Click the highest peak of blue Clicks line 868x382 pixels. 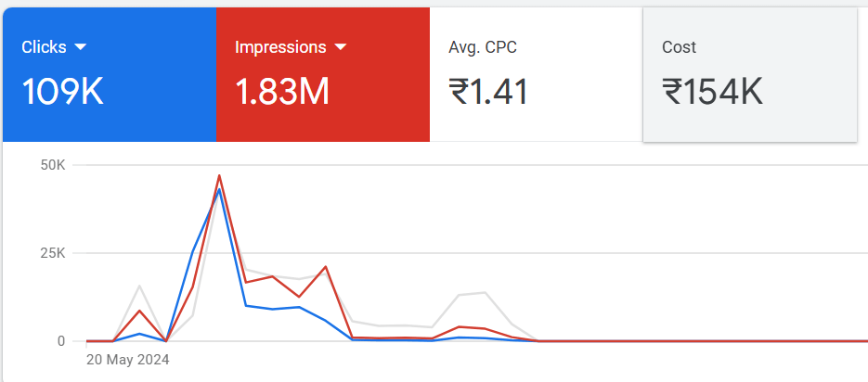219,190
